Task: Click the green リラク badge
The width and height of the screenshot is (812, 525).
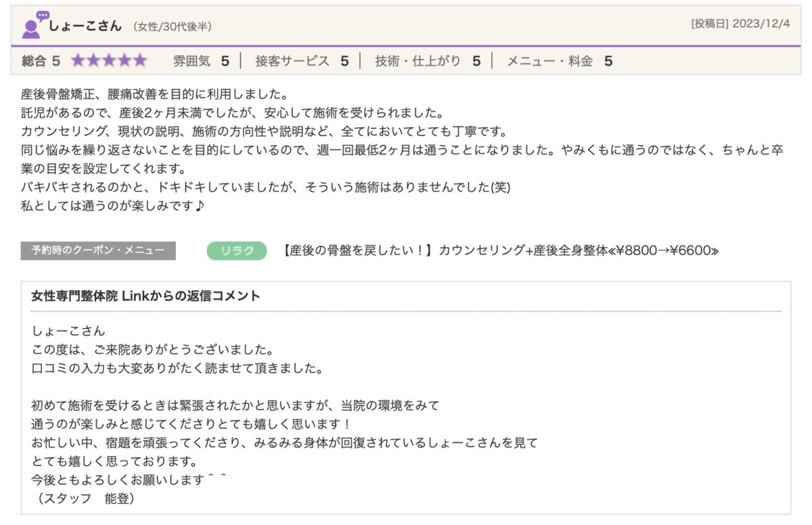Action: coord(237,251)
